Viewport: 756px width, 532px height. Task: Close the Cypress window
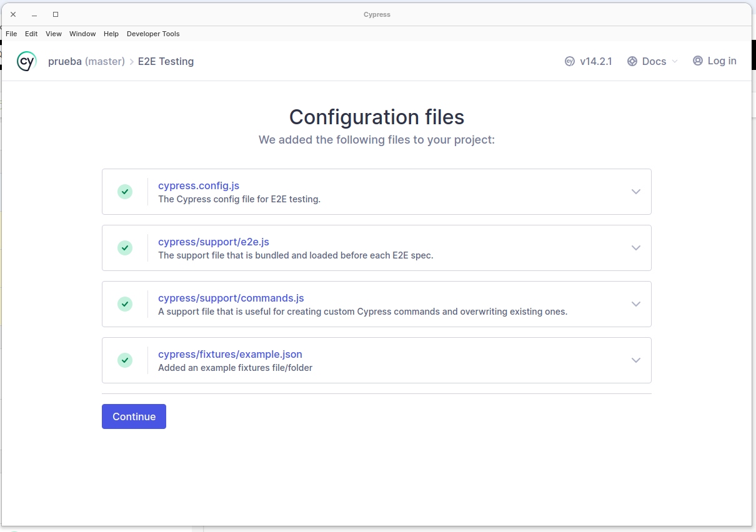tap(13, 14)
